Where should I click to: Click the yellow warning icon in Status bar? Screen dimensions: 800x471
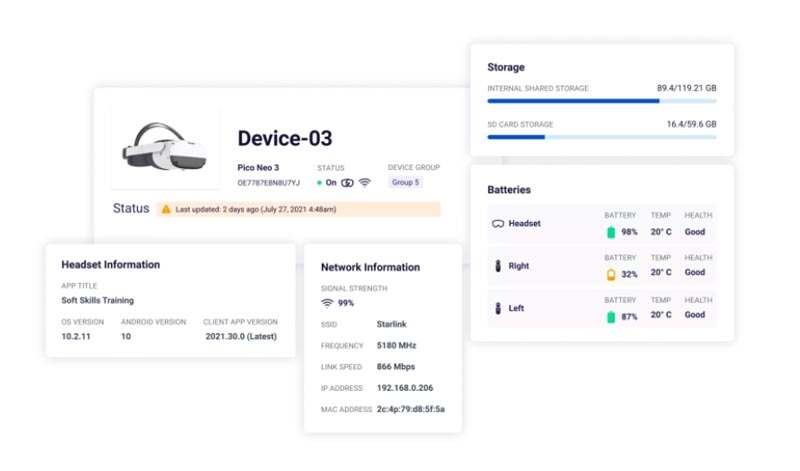click(166, 210)
